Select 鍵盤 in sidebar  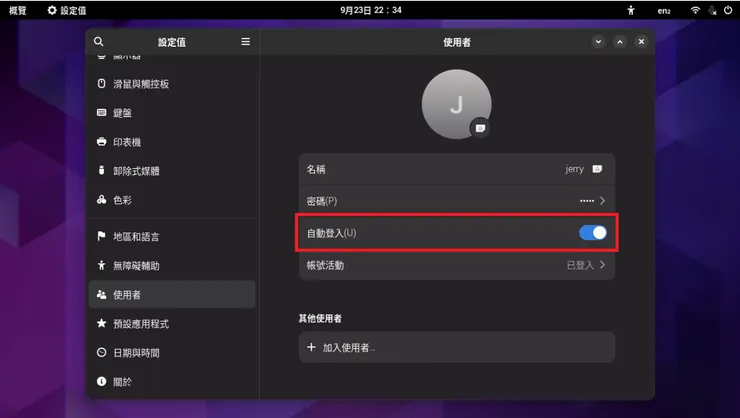point(172,113)
